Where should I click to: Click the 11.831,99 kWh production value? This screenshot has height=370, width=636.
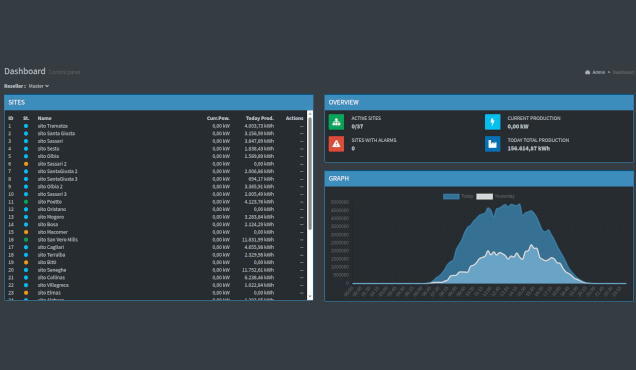pyautogui.click(x=258, y=240)
